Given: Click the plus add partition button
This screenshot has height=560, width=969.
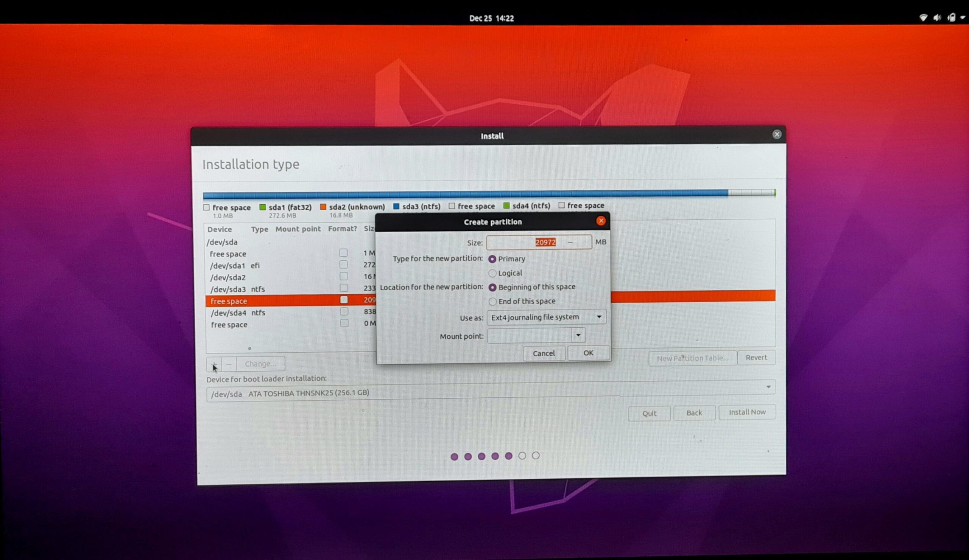Looking at the screenshot, I should [x=214, y=364].
